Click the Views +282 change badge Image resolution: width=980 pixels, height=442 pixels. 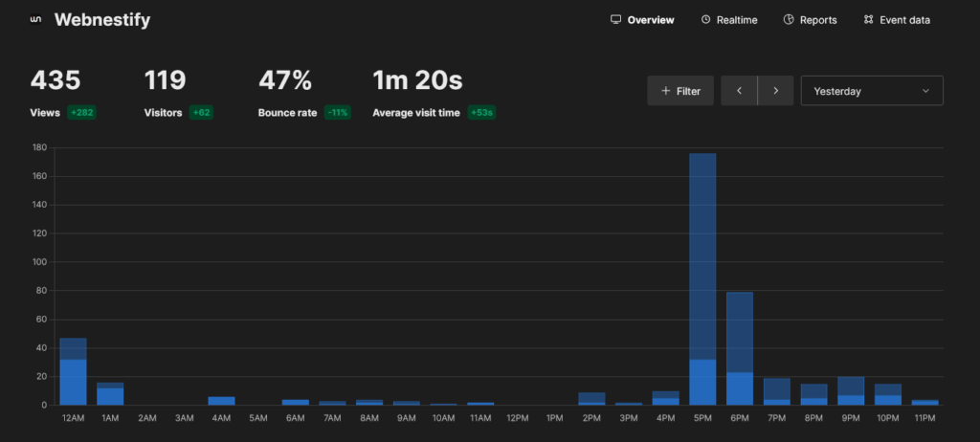[x=81, y=113]
